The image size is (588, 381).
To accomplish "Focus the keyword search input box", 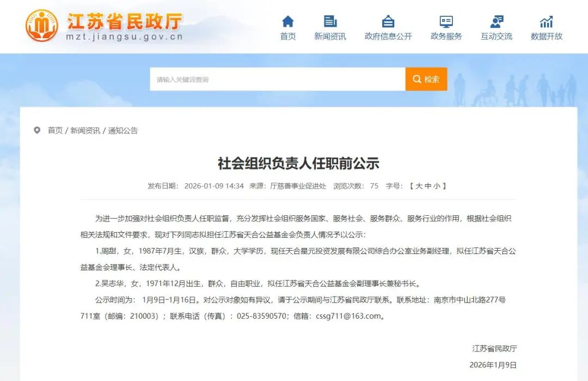I will point(277,80).
